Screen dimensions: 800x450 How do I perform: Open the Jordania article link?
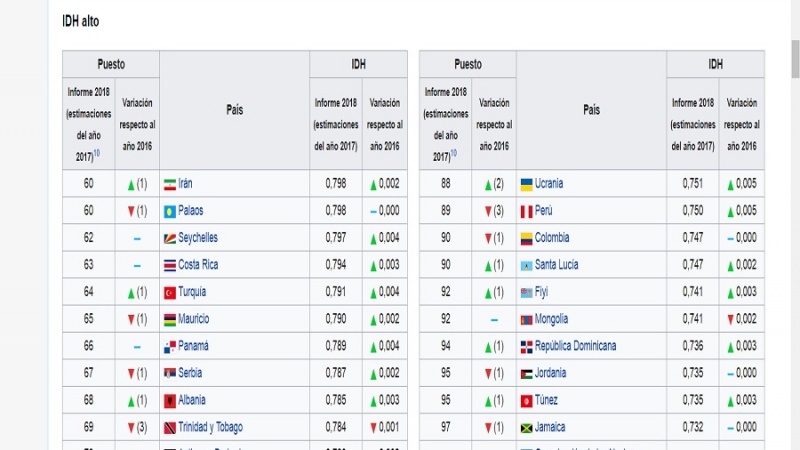[x=550, y=373]
